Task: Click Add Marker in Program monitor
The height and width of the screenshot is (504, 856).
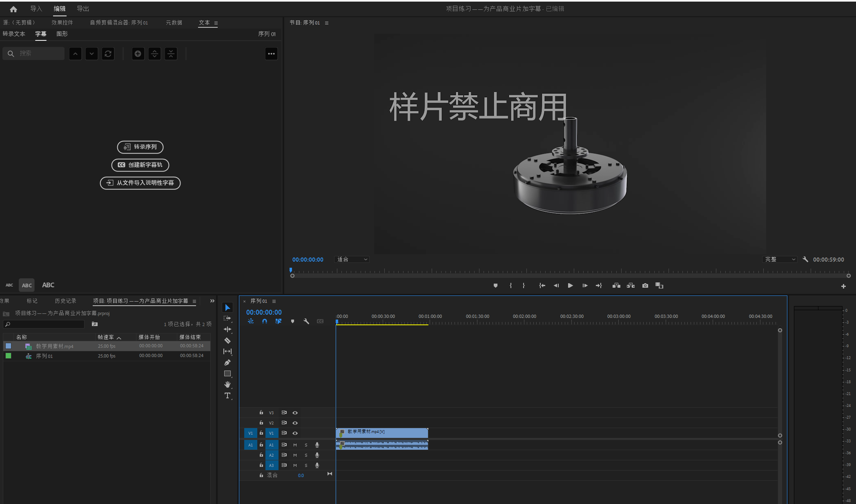Action: click(495, 286)
